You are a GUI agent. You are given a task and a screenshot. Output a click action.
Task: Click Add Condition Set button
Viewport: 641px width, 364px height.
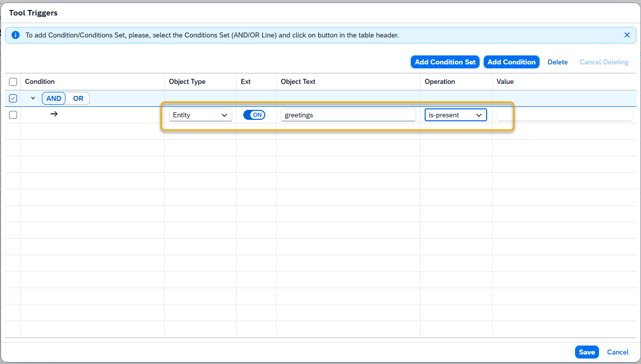click(x=445, y=62)
